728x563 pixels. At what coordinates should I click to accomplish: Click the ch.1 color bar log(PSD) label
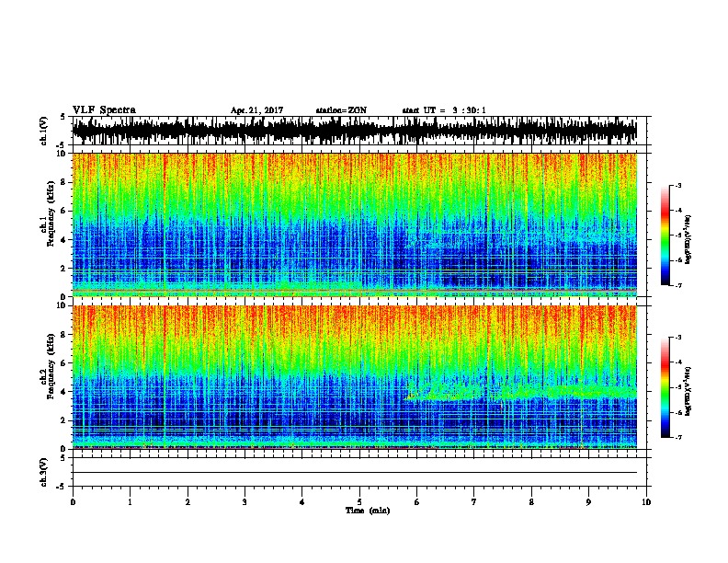pyautogui.click(x=688, y=239)
